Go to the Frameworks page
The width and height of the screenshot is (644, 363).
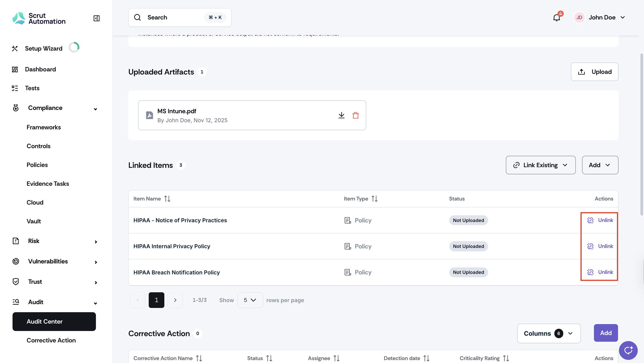44,127
